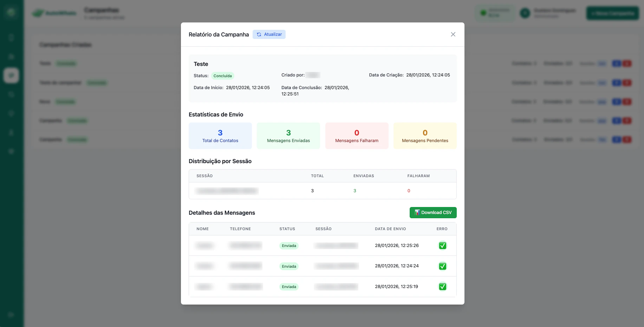Image resolution: width=644 pixels, height=327 pixels.
Task: Click the Criado por label
Action: click(x=293, y=75)
